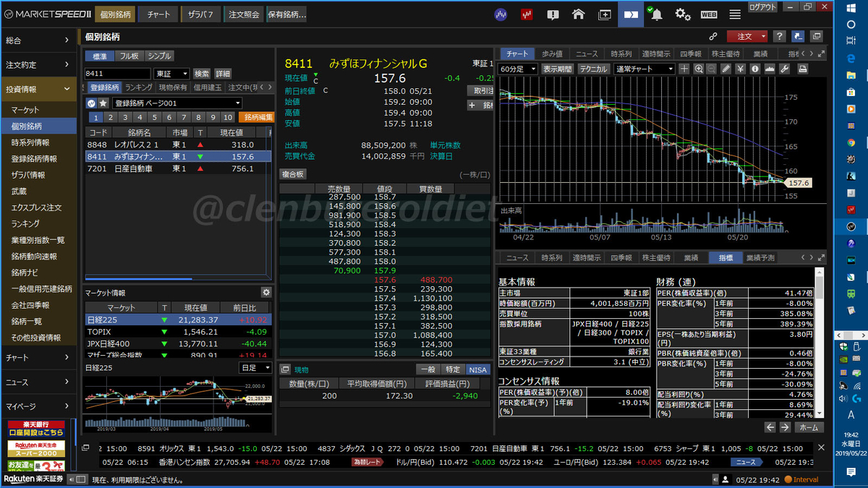Open the purple chart icon in top bar

501,14
